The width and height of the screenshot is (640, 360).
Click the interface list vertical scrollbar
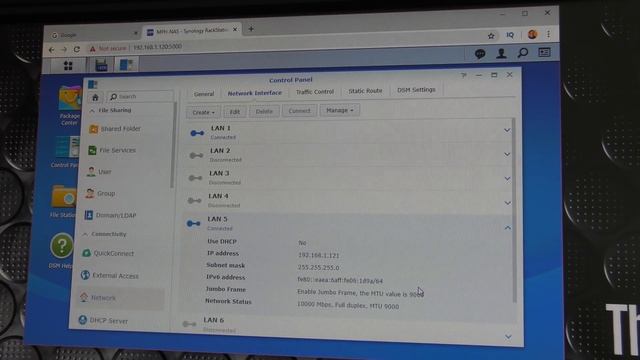pos(514,210)
